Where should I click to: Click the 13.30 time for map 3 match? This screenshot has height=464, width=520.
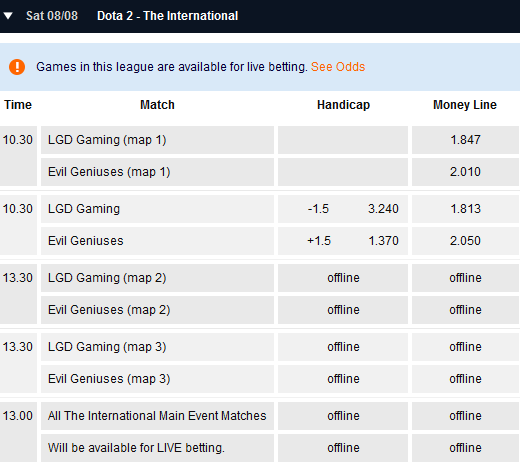coord(18,347)
